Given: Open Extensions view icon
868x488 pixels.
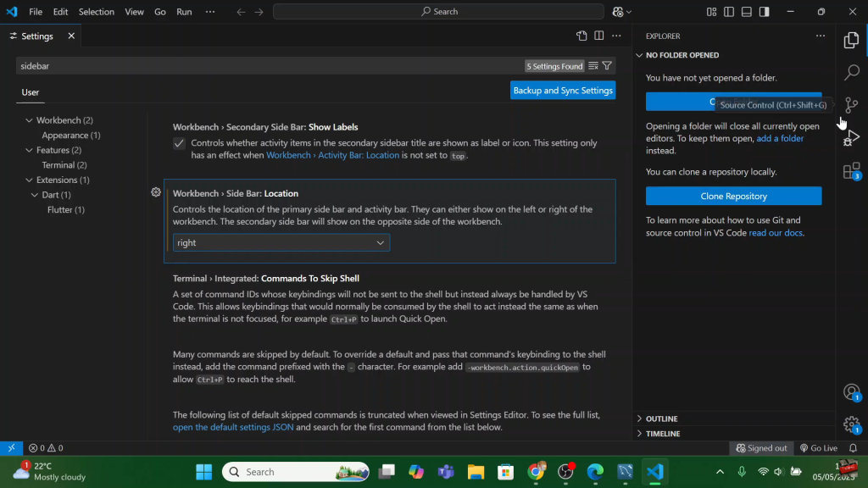Looking at the screenshot, I should pyautogui.click(x=851, y=171).
